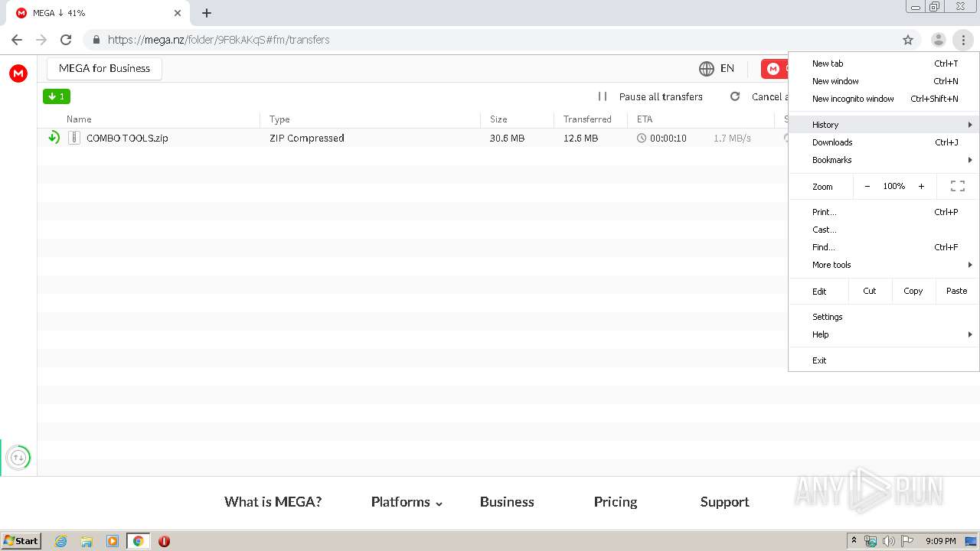Select the COMBO TOOLS.zip file name
Image resolution: width=980 pixels, height=551 pixels.
tap(127, 139)
